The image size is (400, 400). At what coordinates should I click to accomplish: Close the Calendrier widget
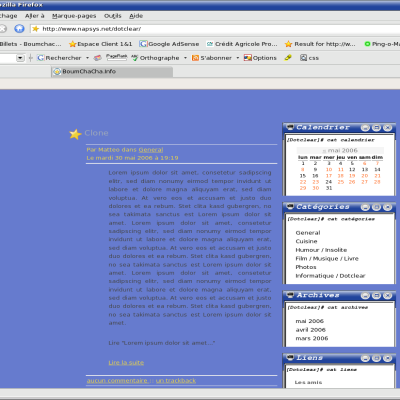(x=387, y=128)
